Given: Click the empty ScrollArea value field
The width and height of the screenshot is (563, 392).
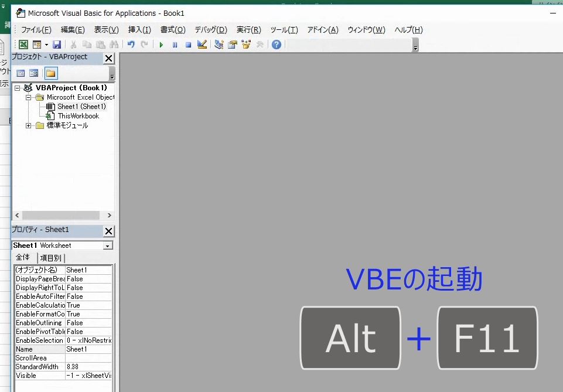Looking at the screenshot, I should click(x=88, y=358).
